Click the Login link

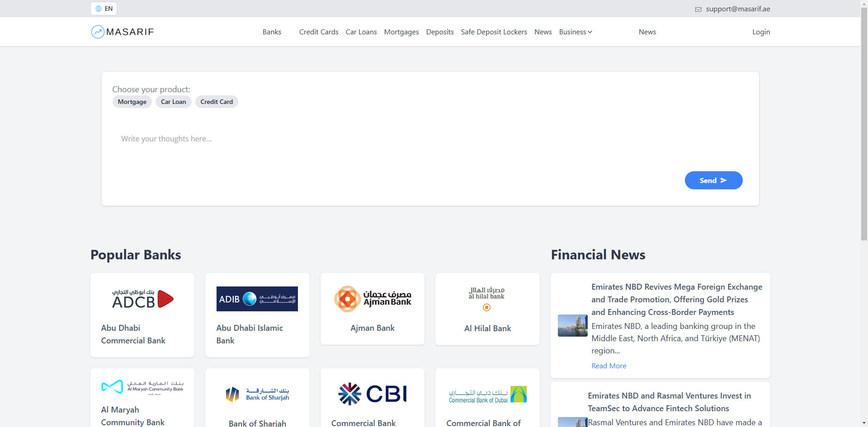click(761, 32)
